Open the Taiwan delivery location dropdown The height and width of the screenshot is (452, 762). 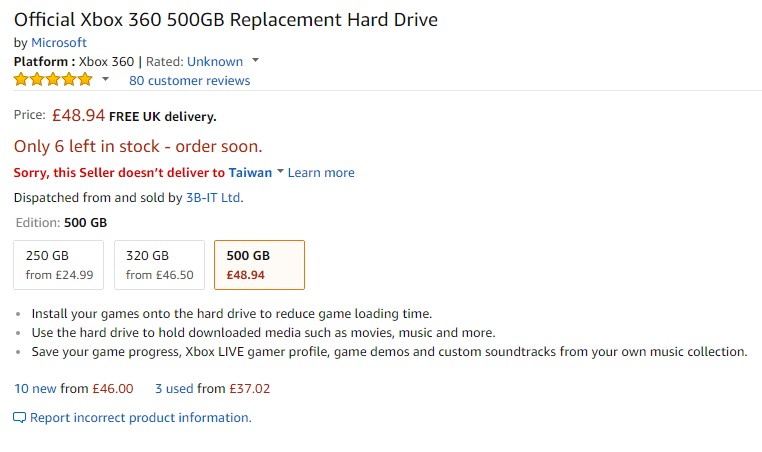pyautogui.click(x=280, y=172)
